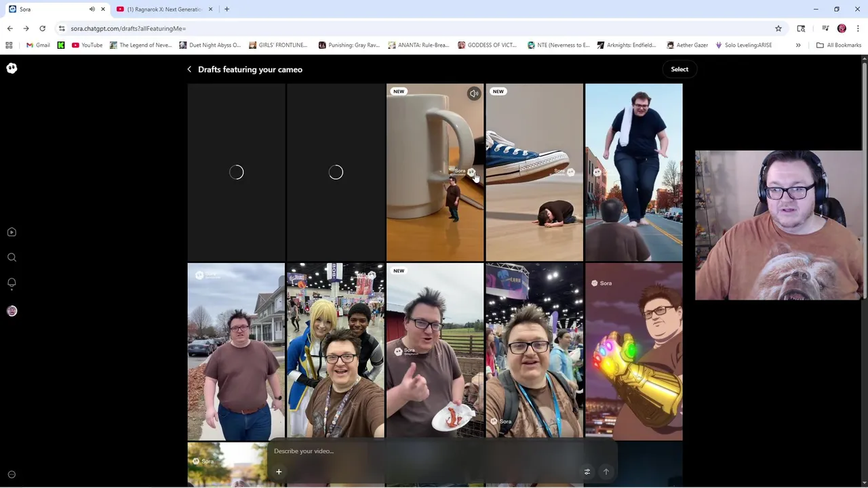
Task: Click the browser forward button
Action: coord(26,28)
